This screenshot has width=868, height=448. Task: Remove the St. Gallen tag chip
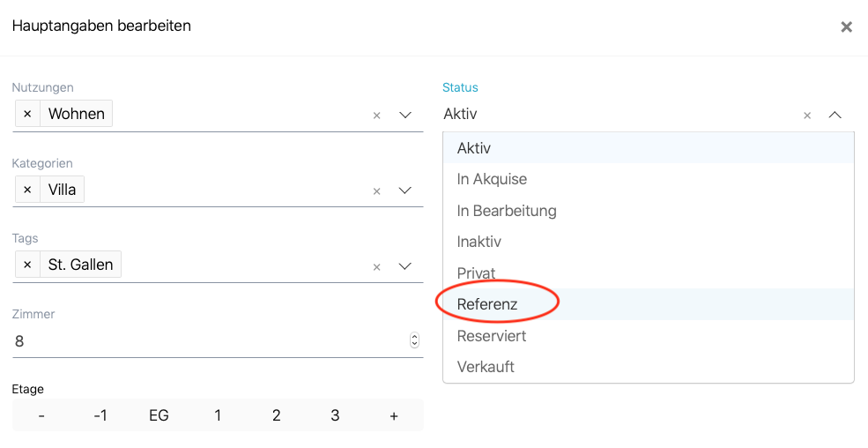point(27,265)
